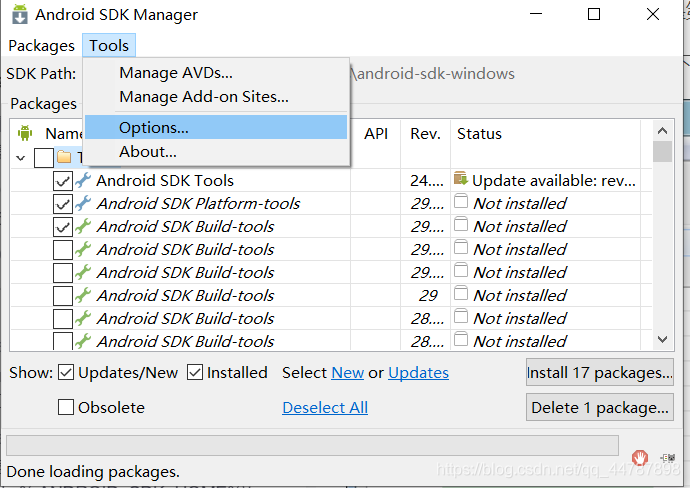690x488 pixels.
Task: Click the Rev. column header
Action: (426, 133)
